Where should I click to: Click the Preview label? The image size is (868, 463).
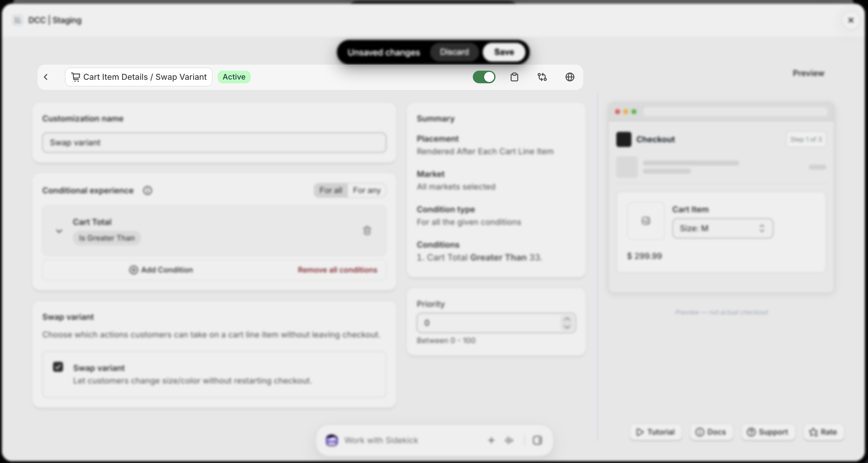pos(808,73)
